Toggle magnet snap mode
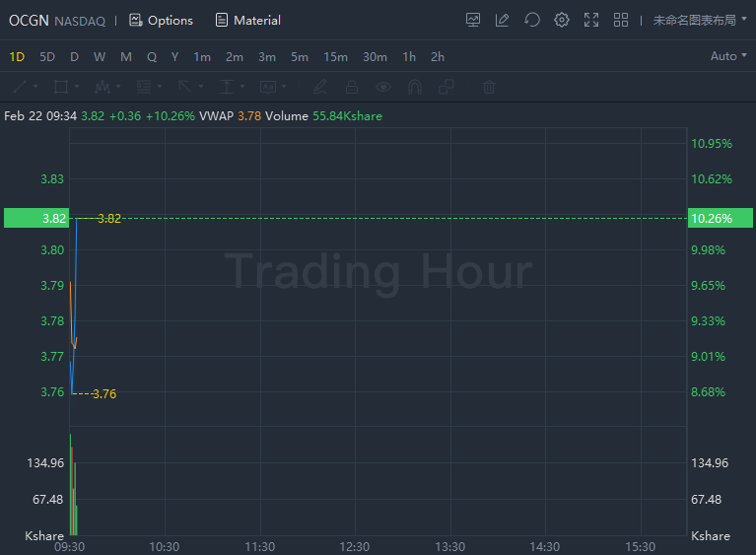 click(x=415, y=87)
